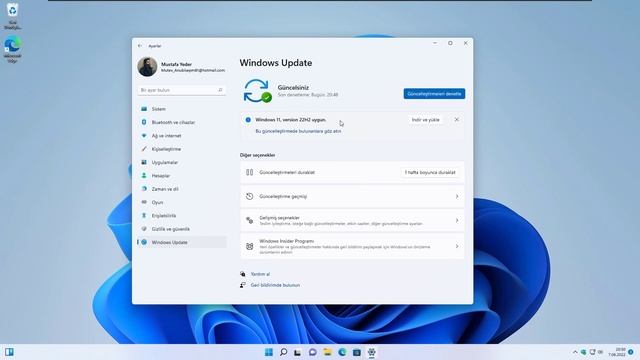This screenshot has height=360, width=640.
Task: Select the Microsoft Edge desktop shortcut
Action: [x=13, y=49]
